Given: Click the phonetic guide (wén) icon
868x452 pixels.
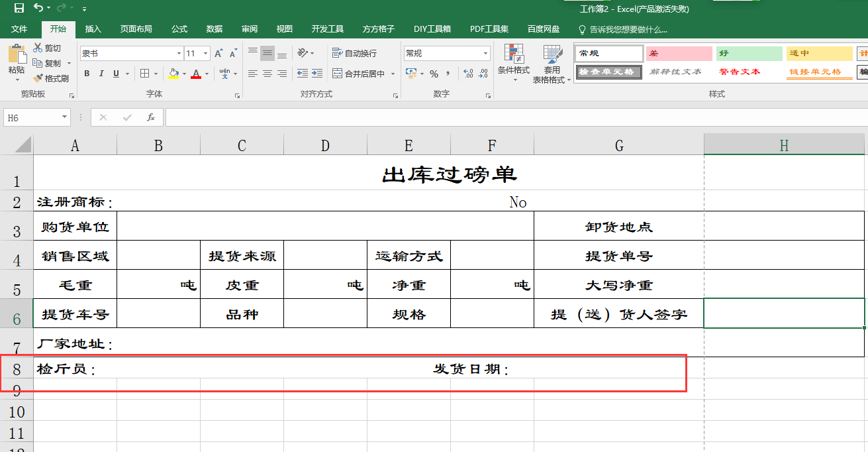Looking at the screenshot, I should 224,74.
